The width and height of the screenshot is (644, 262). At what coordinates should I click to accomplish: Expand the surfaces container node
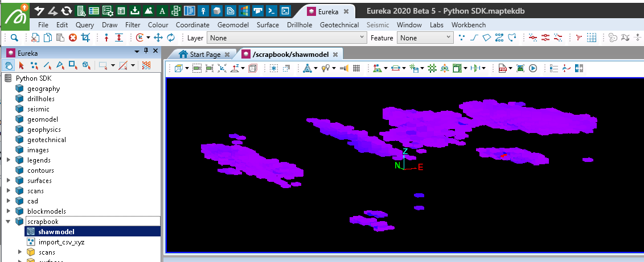tap(9, 180)
